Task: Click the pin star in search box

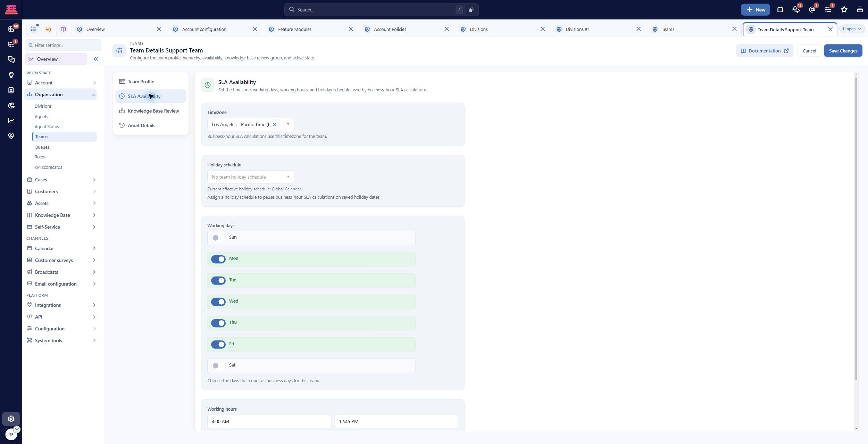Action: click(x=471, y=10)
